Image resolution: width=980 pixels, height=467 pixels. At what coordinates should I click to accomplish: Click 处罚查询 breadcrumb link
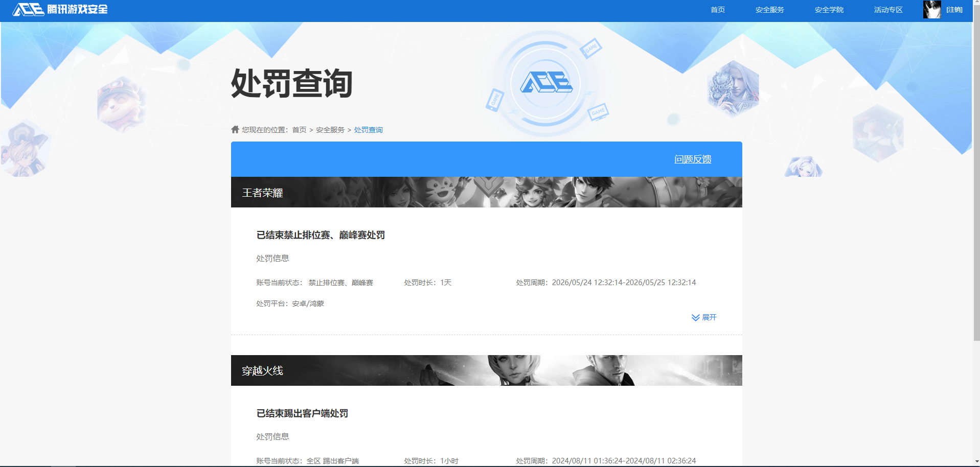[x=368, y=130]
